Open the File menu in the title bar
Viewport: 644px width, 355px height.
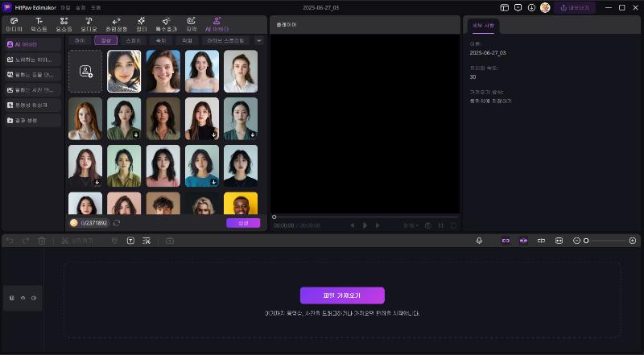65,7
